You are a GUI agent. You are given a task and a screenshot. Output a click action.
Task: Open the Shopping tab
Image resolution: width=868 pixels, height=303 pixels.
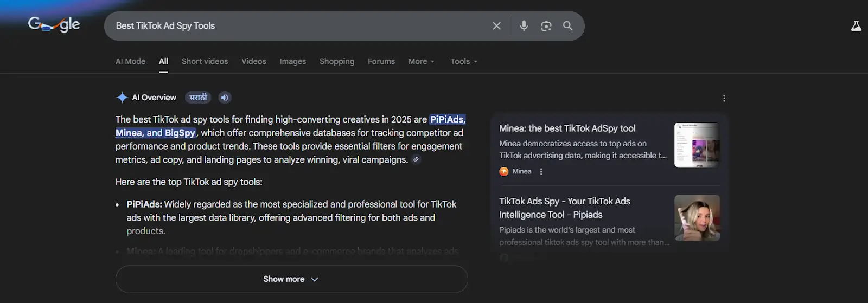pos(337,61)
